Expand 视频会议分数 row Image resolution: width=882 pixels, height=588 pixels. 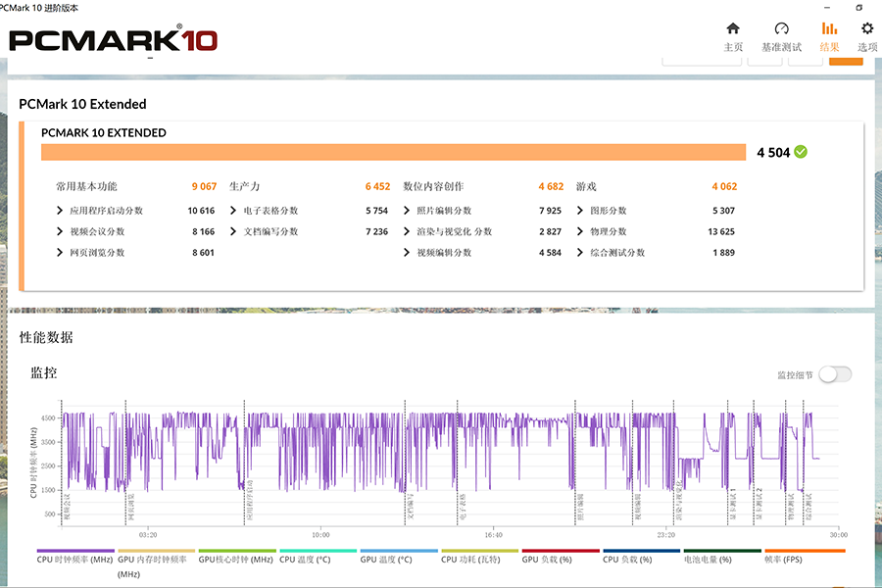pyautogui.click(x=60, y=231)
